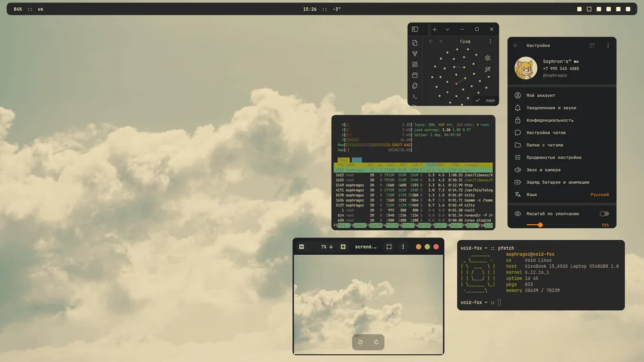Open the three-dot menu in Telegram settings
Viewport: 644px width, 362px height.
point(608,45)
